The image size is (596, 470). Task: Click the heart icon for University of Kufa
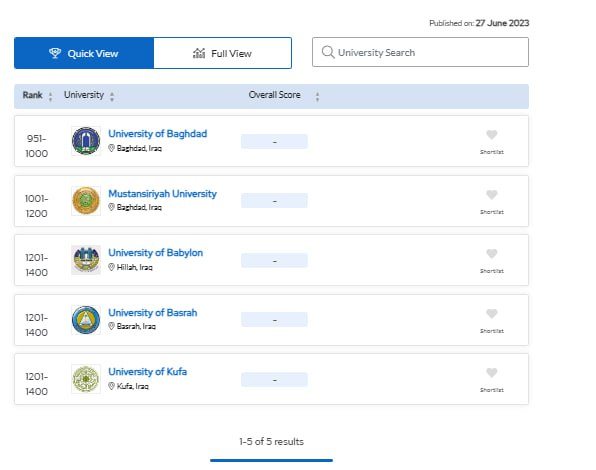coord(491,372)
